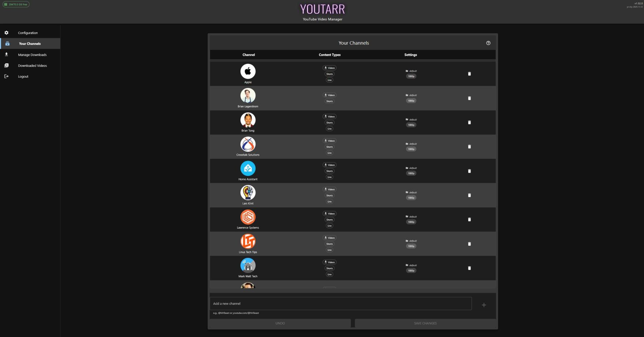The height and width of the screenshot is (337, 644).
Task: Open the default folder setting for Lawrence Systems
Action: pos(411,217)
